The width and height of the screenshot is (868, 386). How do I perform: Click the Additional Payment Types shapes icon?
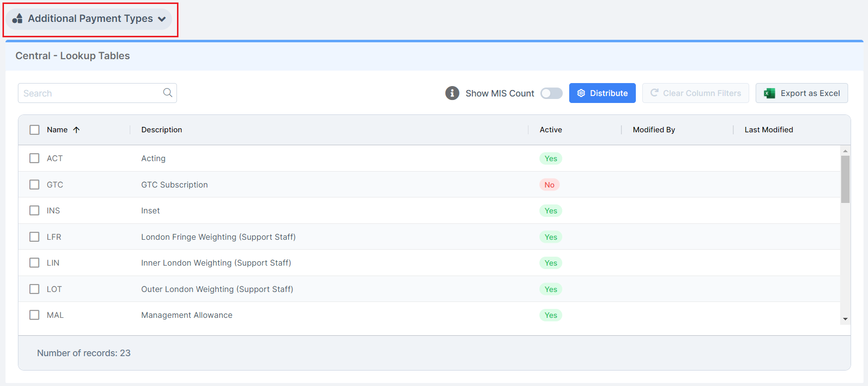pos(17,19)
